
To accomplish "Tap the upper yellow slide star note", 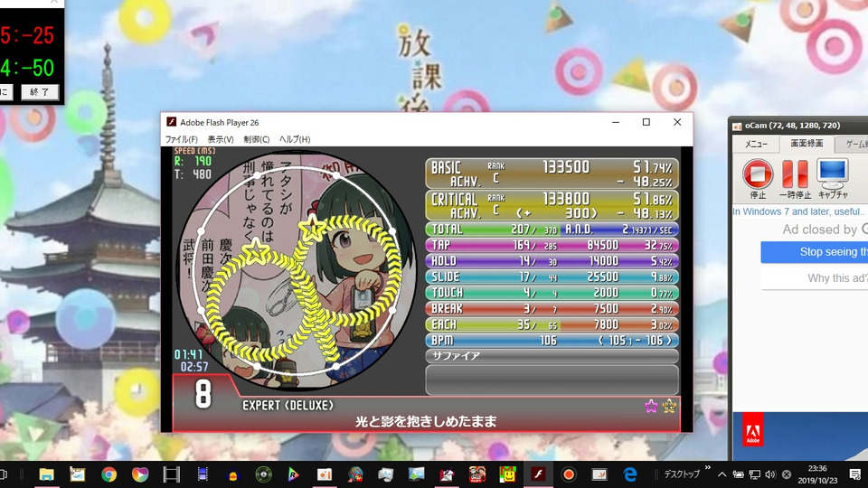I will tap(312, 226).
